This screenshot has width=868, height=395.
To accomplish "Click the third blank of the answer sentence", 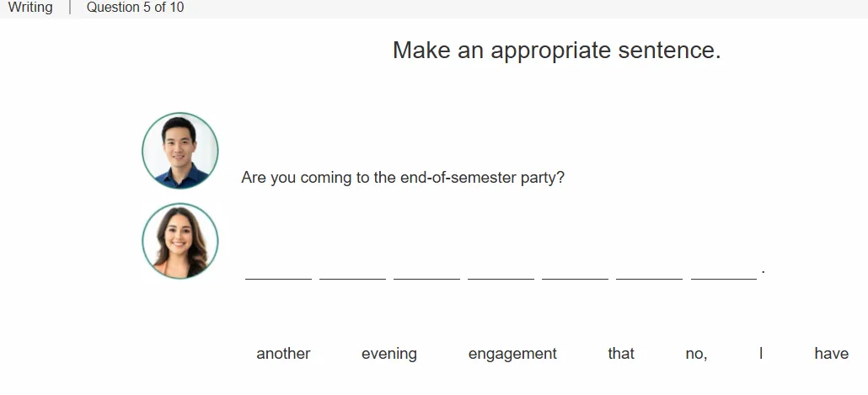I will (426, 271).
